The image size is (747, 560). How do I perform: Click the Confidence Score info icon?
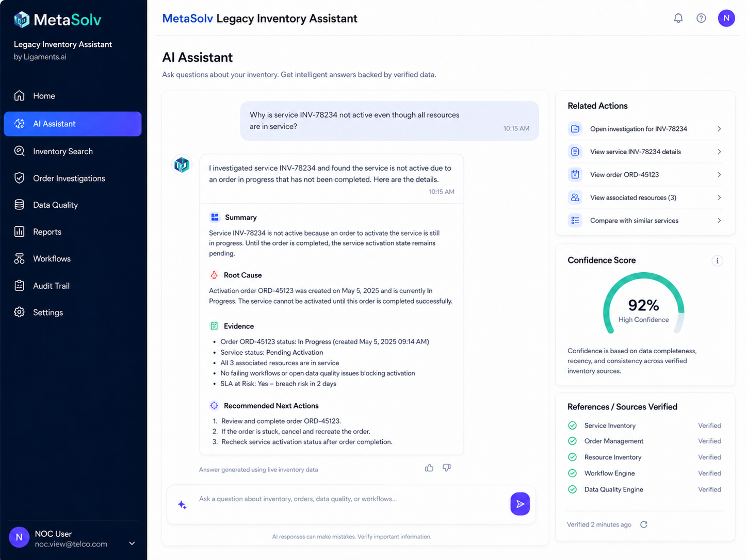[x=717, y=260]
